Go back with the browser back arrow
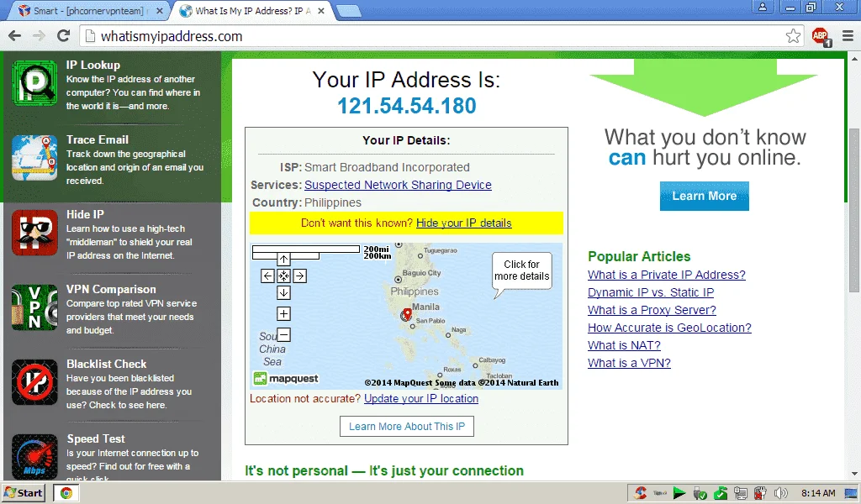This screenshot has width=861, height=504. pos(15,36)
